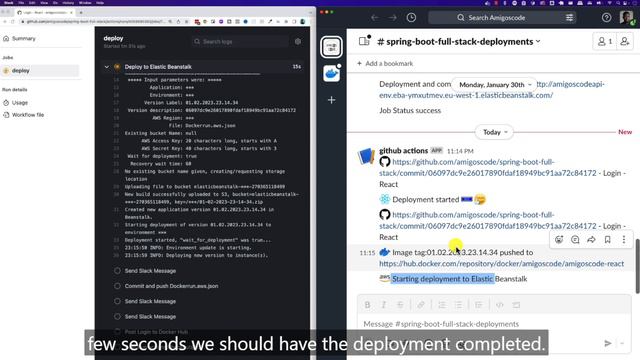This screenshot has height=360, width=640.
Task: Select the Amigoscode workspace icon
Action: point(331,47)
